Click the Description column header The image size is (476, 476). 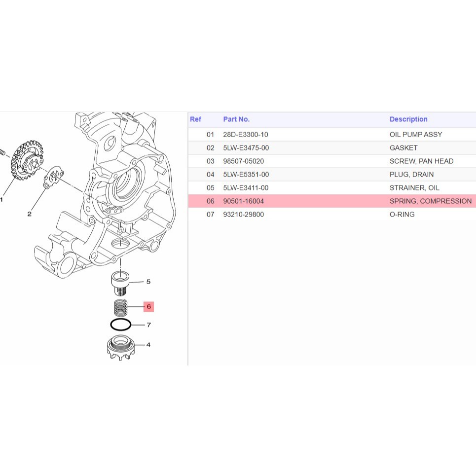408,119
